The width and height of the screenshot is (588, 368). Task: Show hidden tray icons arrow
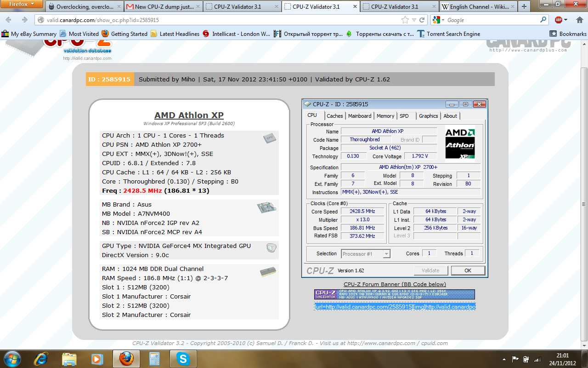tap(504, 359)
